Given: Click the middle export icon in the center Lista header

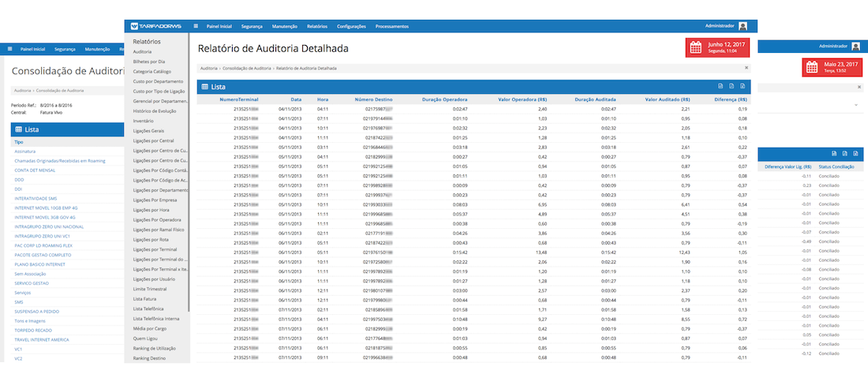Looking at the screenshot, I should [x=731, y=86].
